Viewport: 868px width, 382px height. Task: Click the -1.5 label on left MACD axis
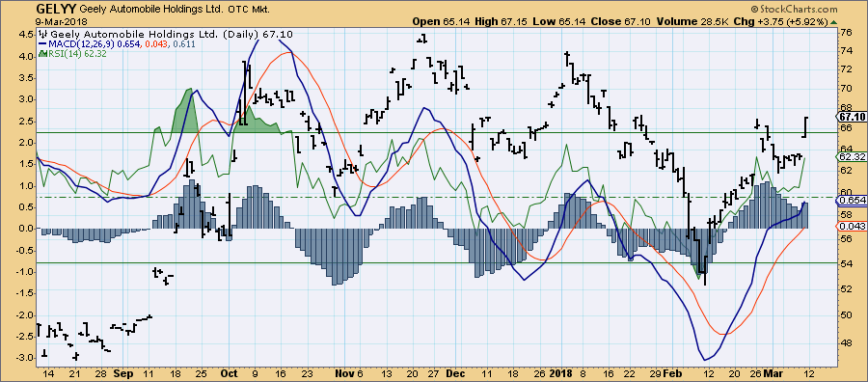[24, 293]
